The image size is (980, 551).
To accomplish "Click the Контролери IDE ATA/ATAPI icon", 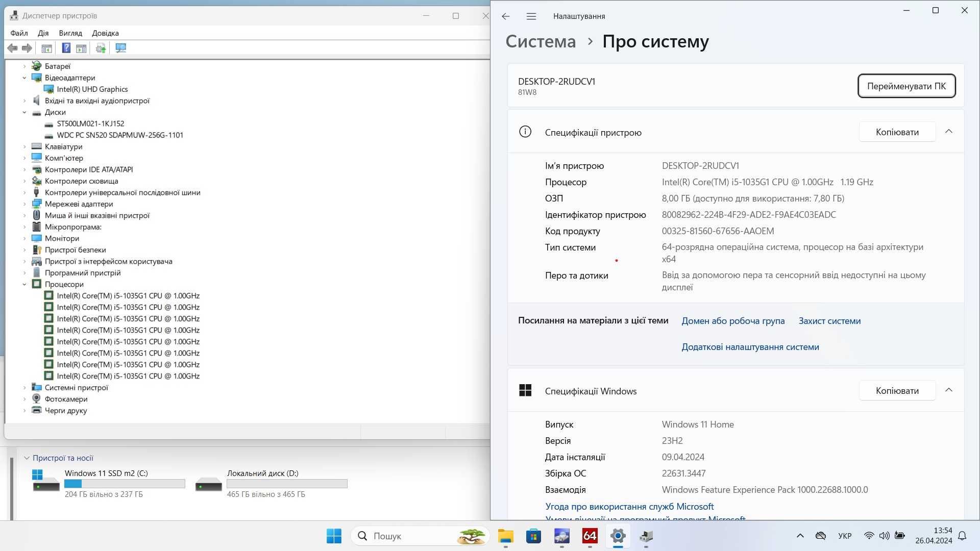I will [x=36, y=169].
